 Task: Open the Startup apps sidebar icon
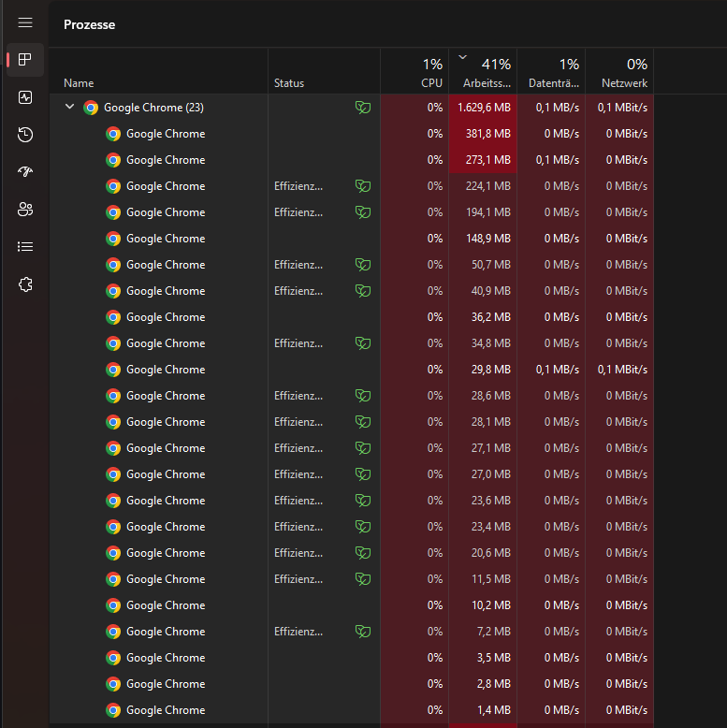click(25, 172)
